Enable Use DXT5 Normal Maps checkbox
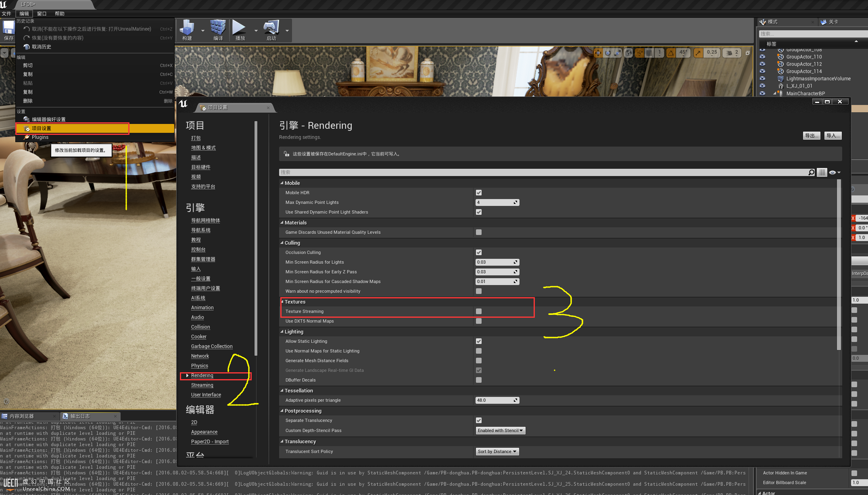 coord(479,321)
